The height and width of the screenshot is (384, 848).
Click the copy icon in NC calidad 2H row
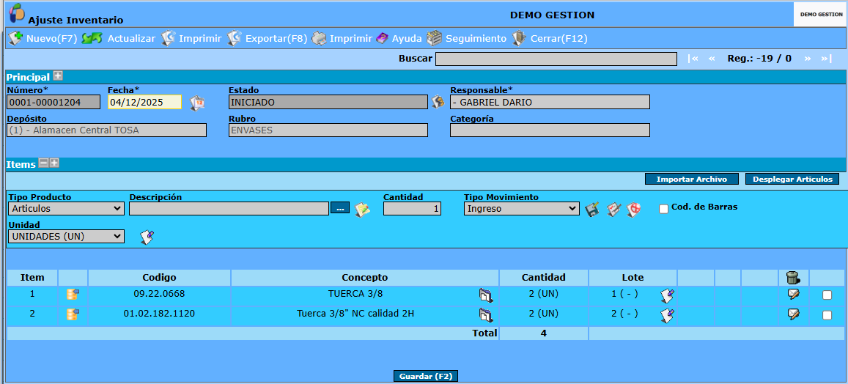pyautogui.click(x=486, y=315)
